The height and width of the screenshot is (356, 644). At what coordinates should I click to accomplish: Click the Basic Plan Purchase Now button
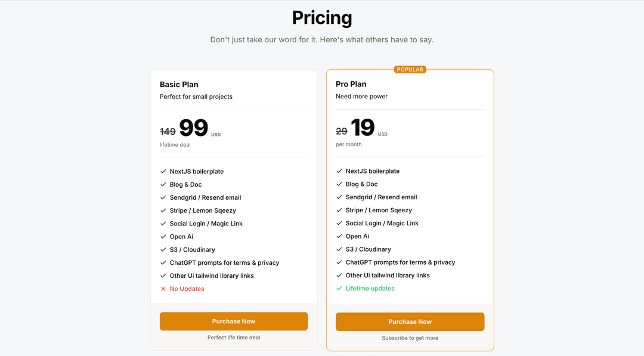tap(234, 321)
